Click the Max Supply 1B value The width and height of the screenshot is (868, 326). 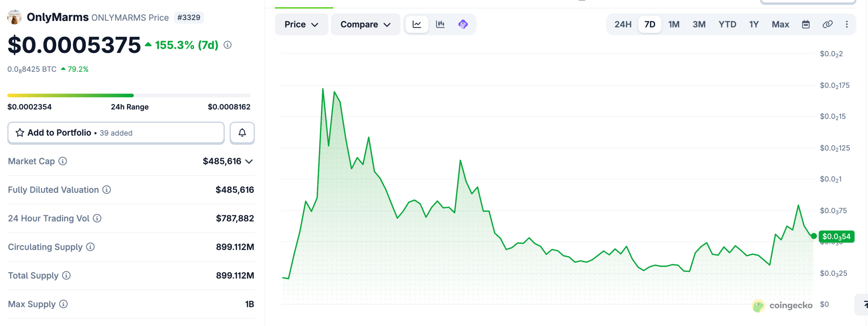coord(250,304)
